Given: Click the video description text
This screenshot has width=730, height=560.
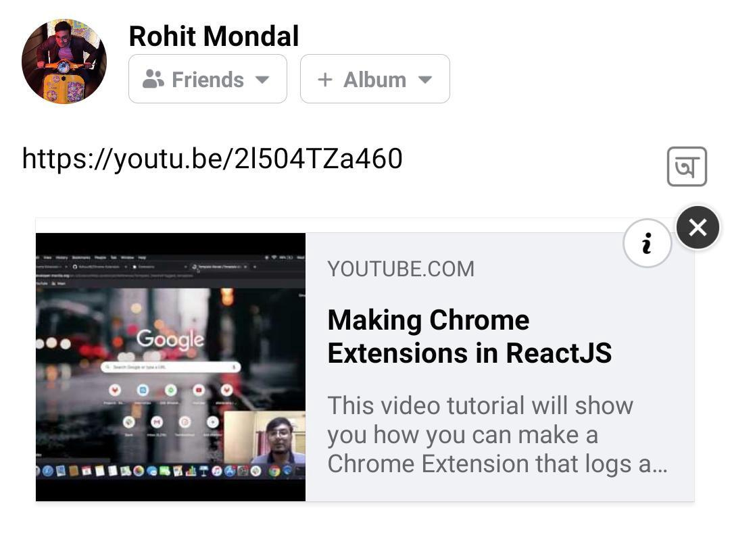Looking at the screenshot, I should [497, 434].
